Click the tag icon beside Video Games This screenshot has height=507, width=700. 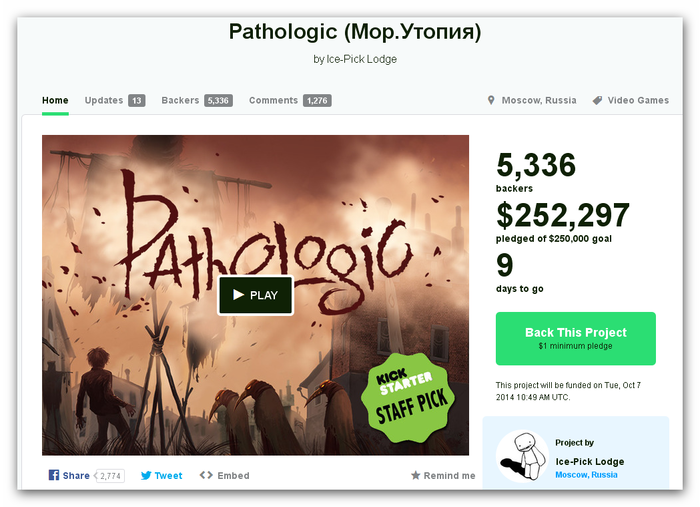pyautogui.click(x=597, y=100)
